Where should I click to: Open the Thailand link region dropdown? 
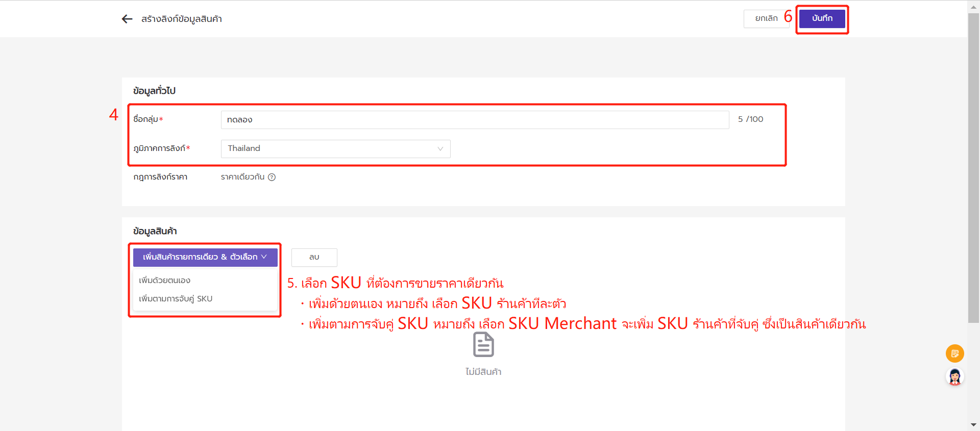pyautogui.click(x=335, y=149)
